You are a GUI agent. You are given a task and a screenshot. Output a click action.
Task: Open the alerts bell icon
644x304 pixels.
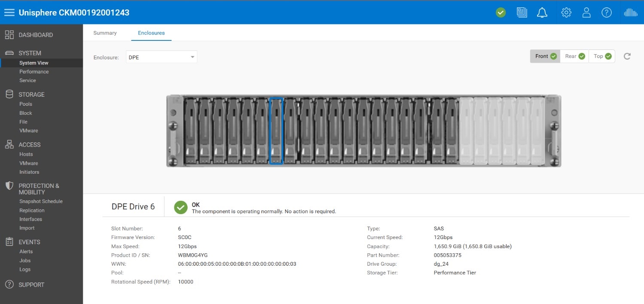[542, 12]
